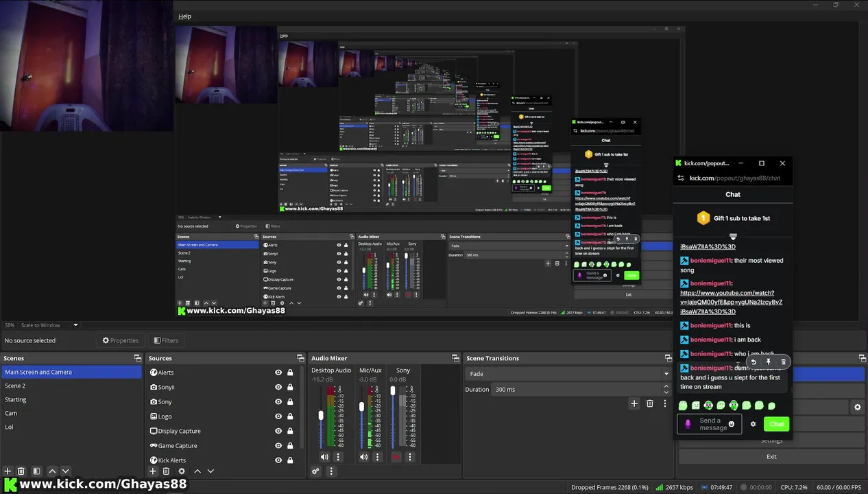This screenshot has width=868, height=494.
Task: Remove selected source with Sources trash icon
Action: point(166,471)
